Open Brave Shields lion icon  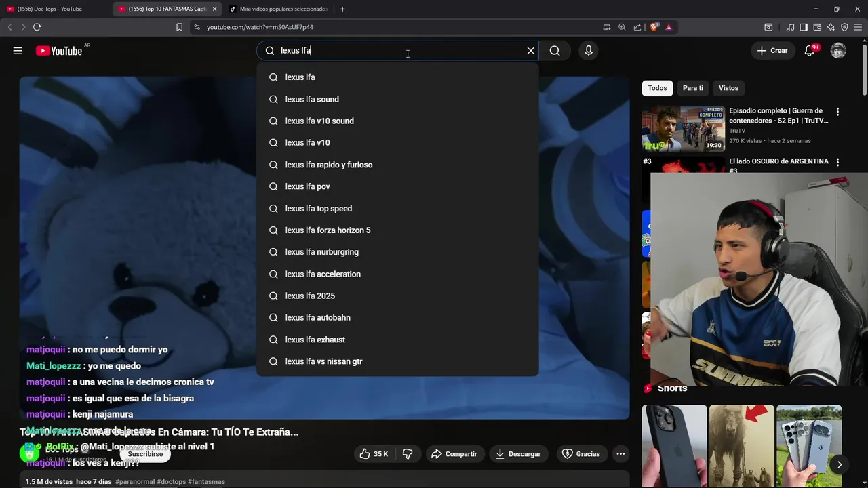tap(654, 27)
